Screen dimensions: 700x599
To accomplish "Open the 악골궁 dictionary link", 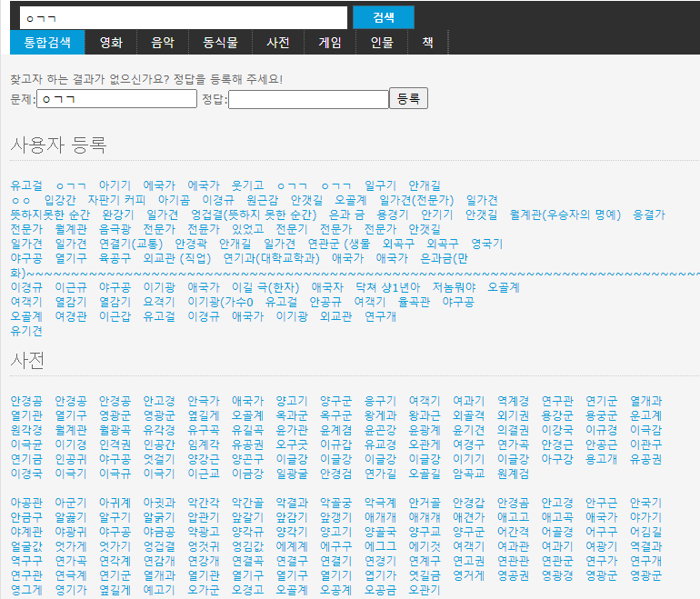I will 336,503.
